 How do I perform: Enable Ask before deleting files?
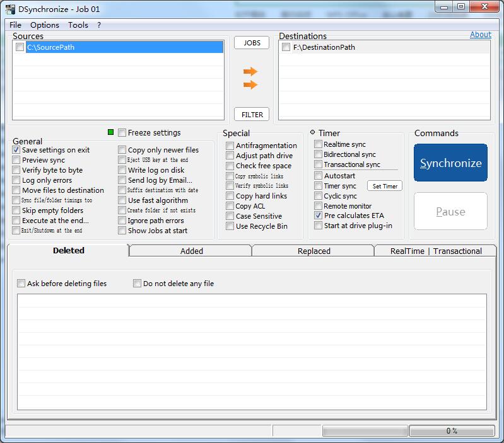click(21, 284)
